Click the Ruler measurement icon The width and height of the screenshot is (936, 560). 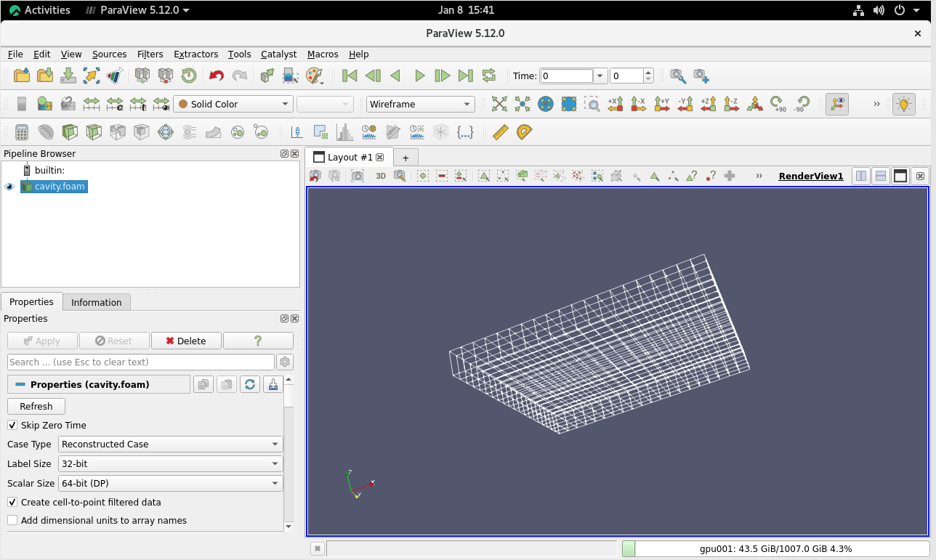500,132
